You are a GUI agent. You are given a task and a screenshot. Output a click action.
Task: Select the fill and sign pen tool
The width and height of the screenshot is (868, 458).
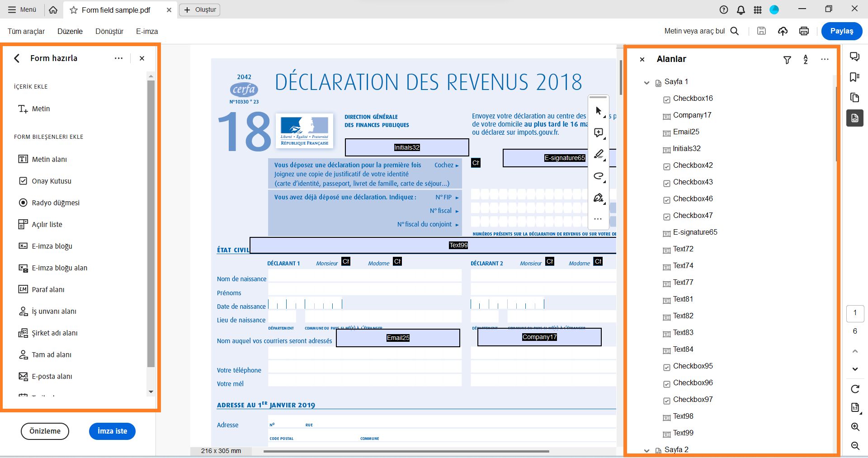(x=599, y=198)
